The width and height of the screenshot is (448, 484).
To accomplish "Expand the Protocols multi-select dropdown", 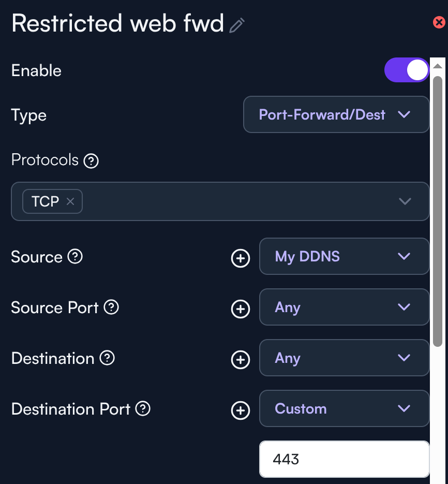I will pos(405,201).
